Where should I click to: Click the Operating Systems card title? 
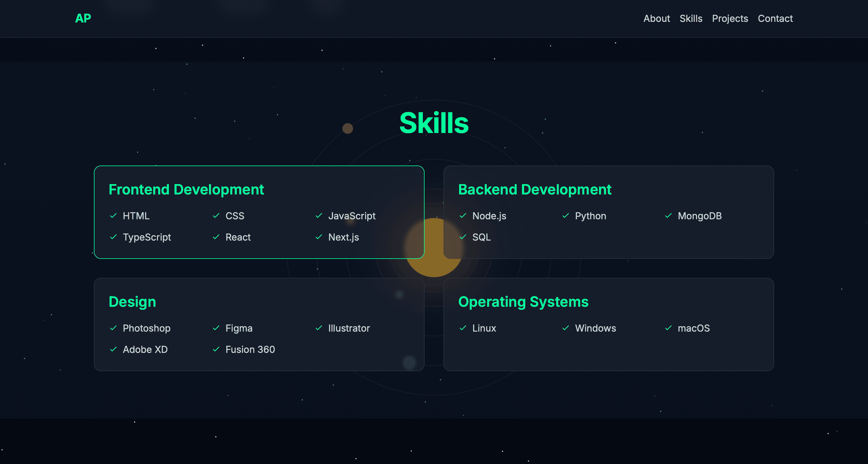523,302
